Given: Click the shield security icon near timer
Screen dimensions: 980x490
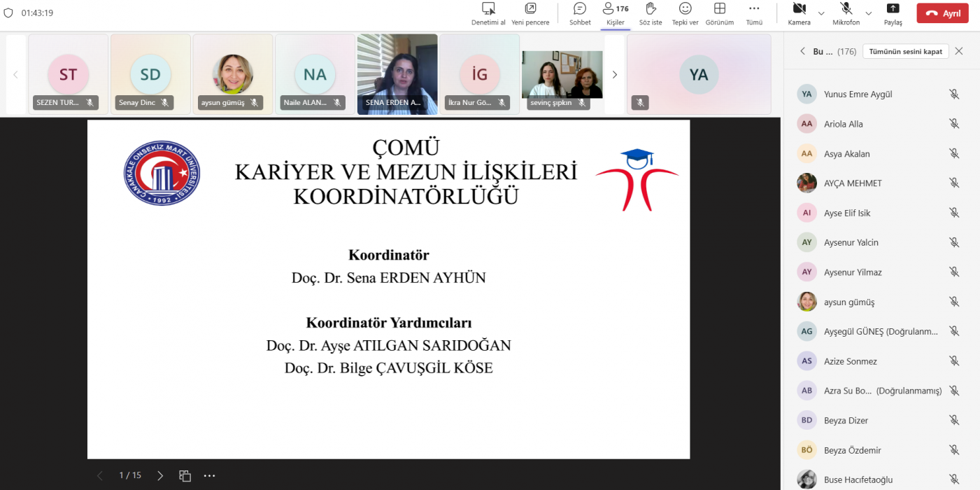Looking at the screenshot, I should click(9, 13).
